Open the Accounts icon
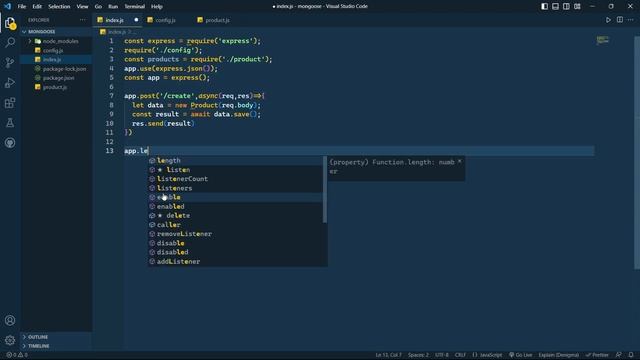640x360 pixels. pyautogui.click(x=10, y=320)
